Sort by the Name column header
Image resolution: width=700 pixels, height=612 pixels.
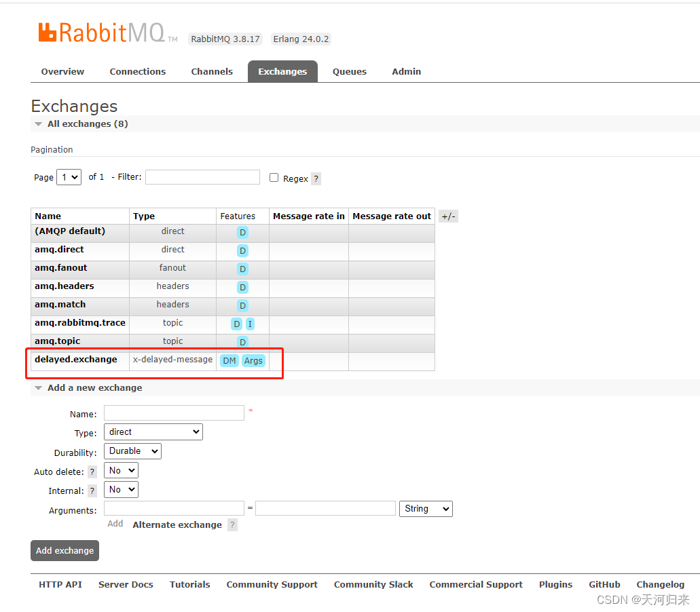coord(48,216)
